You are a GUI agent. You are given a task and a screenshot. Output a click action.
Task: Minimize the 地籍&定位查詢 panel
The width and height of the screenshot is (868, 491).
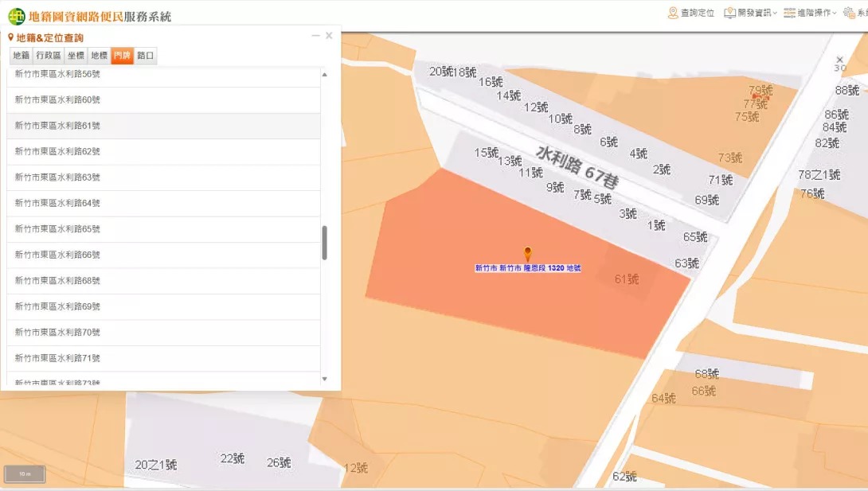(316, 36)
